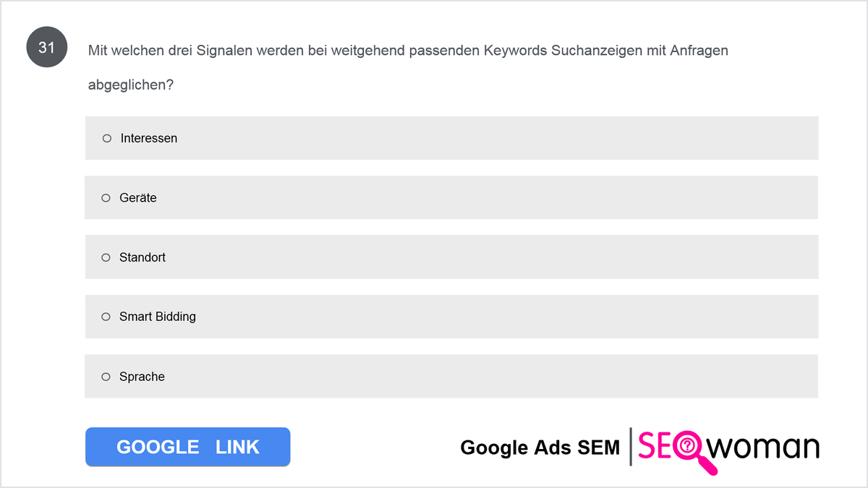Click the round question number 31 badge
868x488 pixels.
point(47,48)
